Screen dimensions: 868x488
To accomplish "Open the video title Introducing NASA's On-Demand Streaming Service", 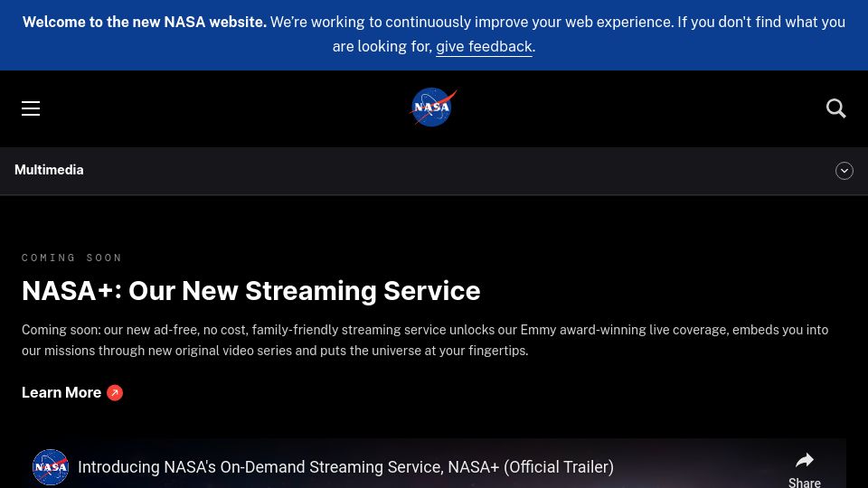I will point(345,467).
